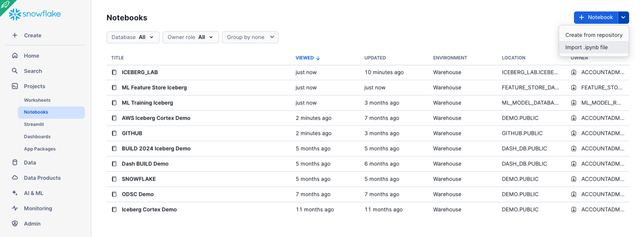Image resolution: width=644 pixels, height=237 pixels.
Task: Click the Snowflake logo
Action: pyautogui.click(x=35, y=14)
